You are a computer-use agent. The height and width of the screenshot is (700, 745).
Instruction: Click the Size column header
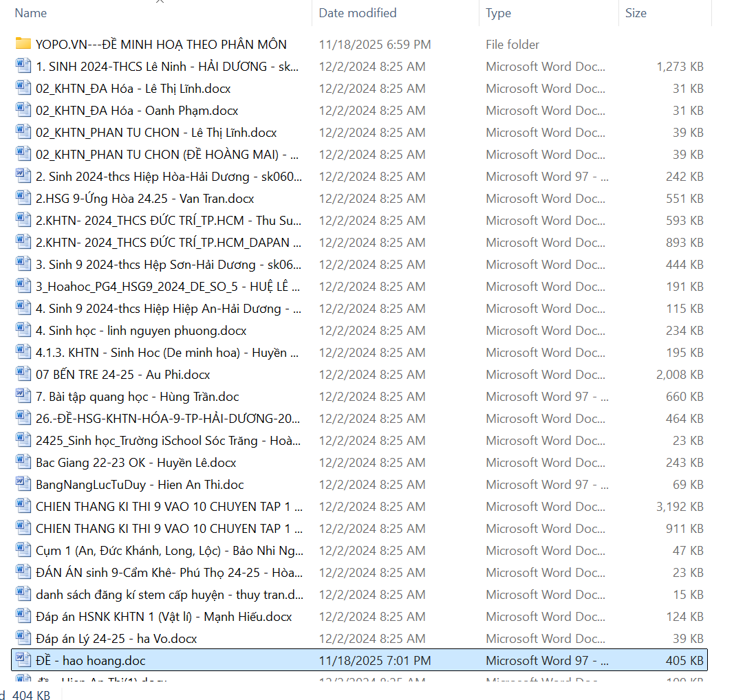point(636,13)
